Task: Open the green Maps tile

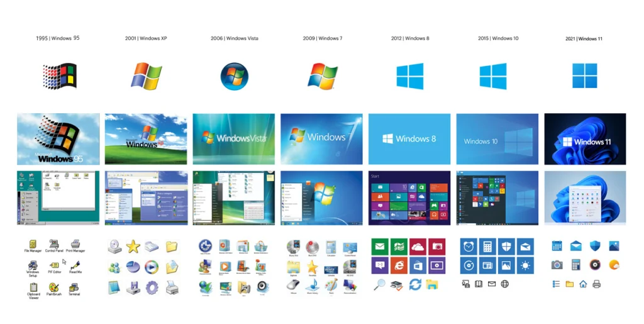Action: click(x=399, y=247)
